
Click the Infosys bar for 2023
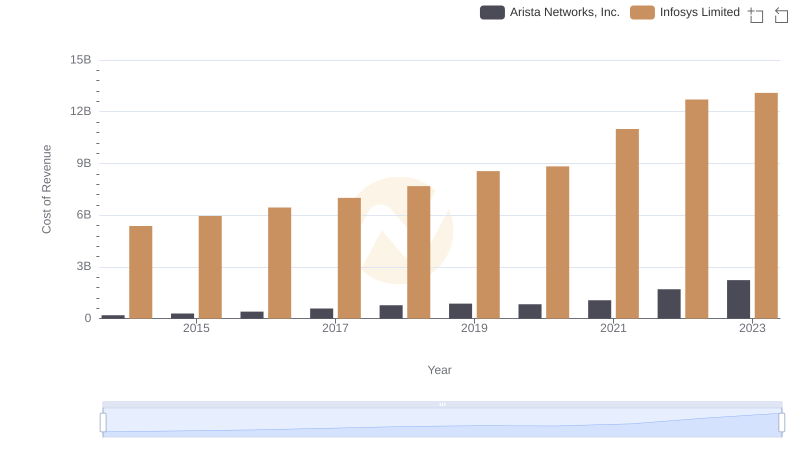point(766,206)
